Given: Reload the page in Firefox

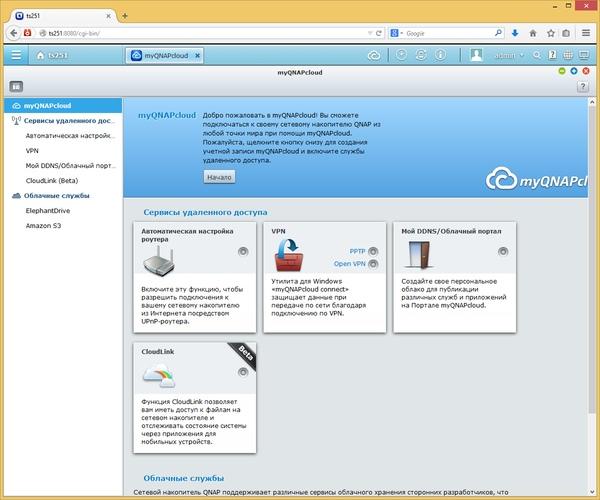Looking at the screenshot, I should pos(379,33).
